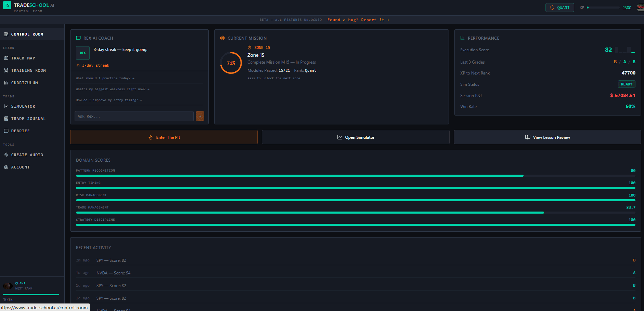Go to Training Room page
This screenshot has height=311, width=644.
tap(28, 70)
